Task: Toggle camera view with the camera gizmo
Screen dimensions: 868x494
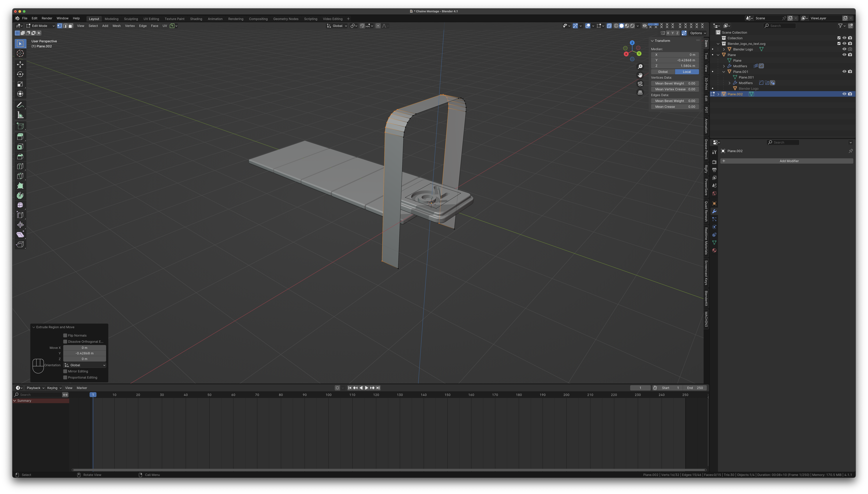Action: pos(640,84)
